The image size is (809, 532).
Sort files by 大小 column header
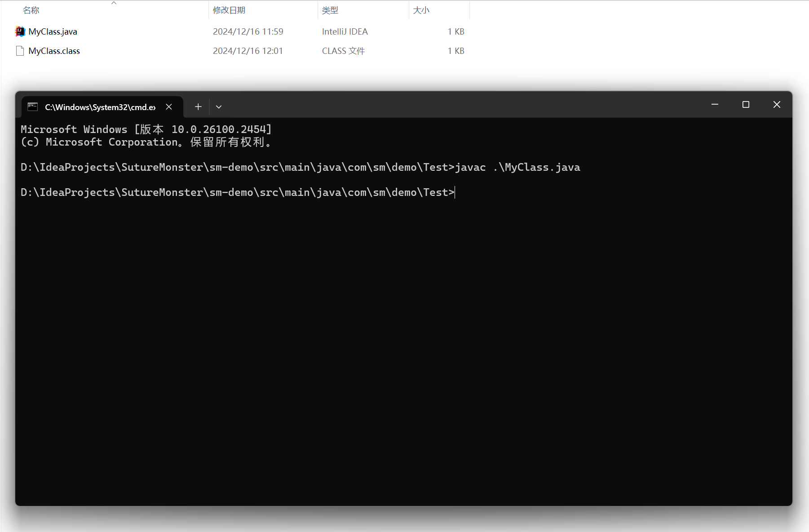[x=421, y=10]
